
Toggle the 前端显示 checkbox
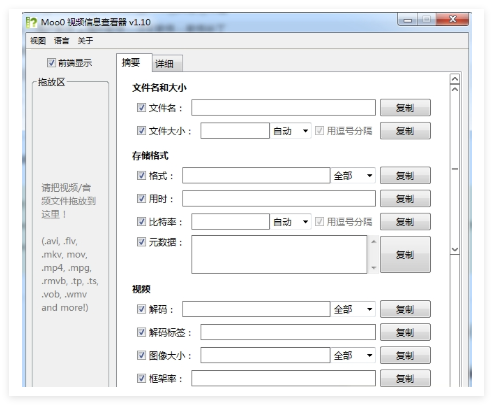(51, 63)
